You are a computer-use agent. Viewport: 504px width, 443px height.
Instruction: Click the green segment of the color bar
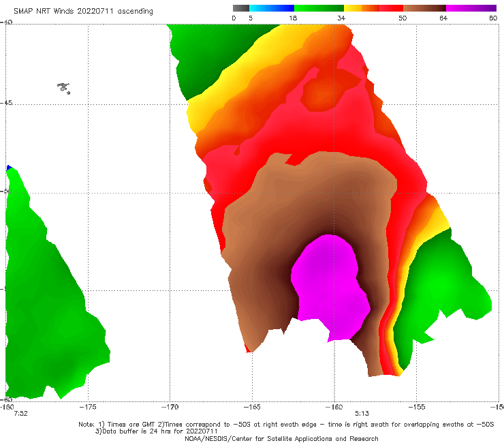click(319, 8)
